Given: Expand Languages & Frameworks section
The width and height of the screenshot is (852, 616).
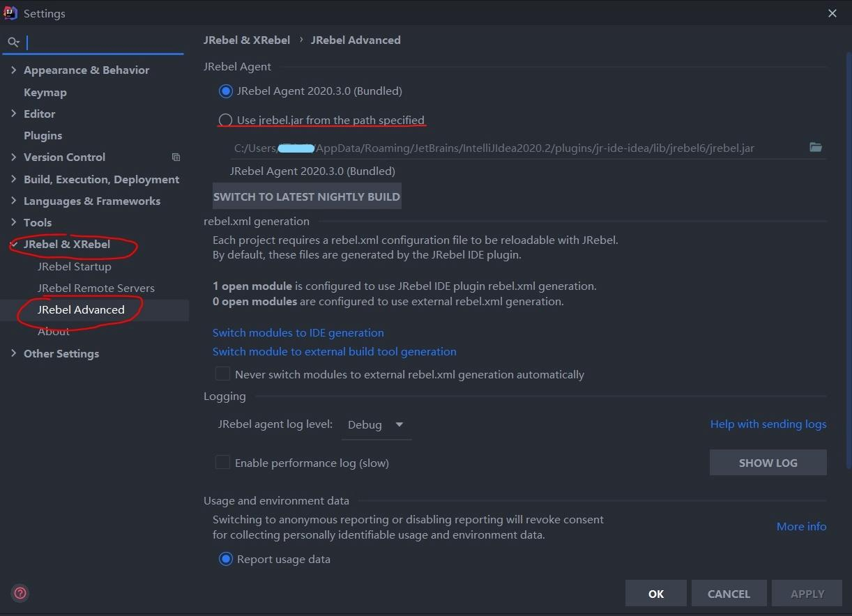Looking at the screenshot, I should coord(13,201).
